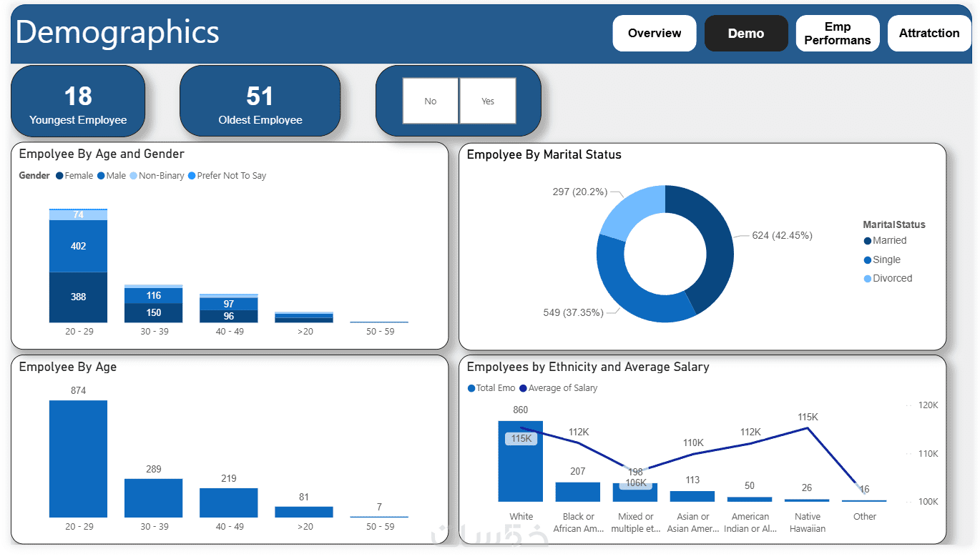Click the 549 (37.35%) donut label
This screenshot has height=559, width=980.
pyautogui.click(x=573, y=312)
